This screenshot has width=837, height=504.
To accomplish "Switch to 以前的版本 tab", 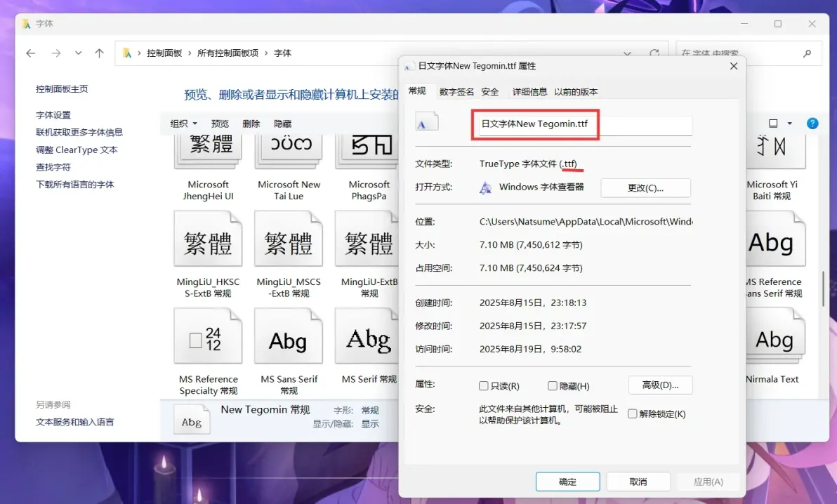I will [x=576, y=92].
